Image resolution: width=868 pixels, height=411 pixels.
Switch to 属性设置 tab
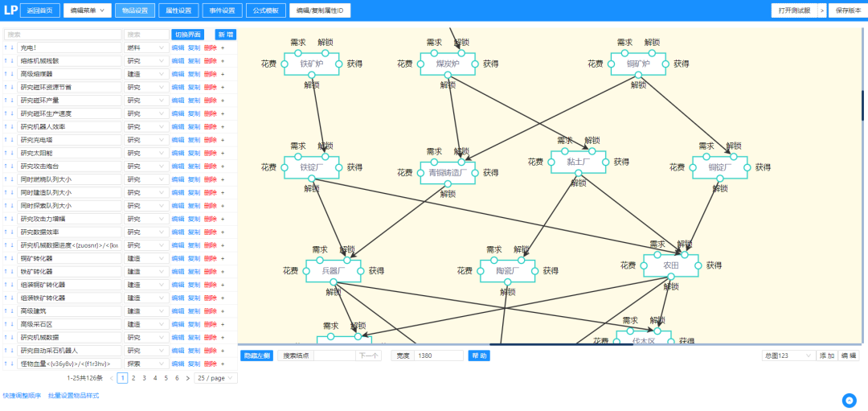tap(178, 10)
